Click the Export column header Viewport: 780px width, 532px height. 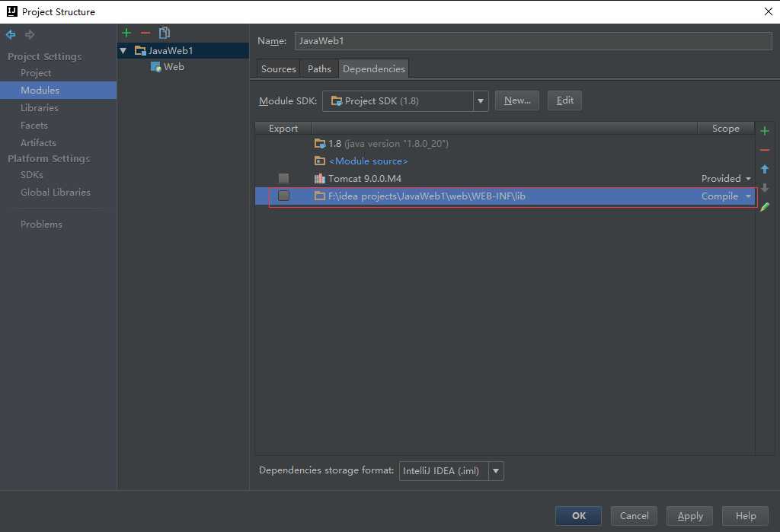click(x=283, y=129)
